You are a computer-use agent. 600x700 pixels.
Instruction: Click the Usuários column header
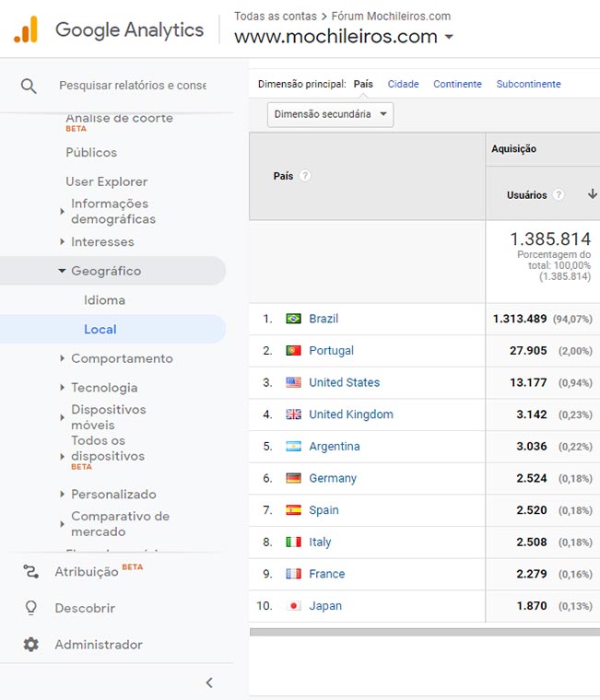click(x=527, y=195)
